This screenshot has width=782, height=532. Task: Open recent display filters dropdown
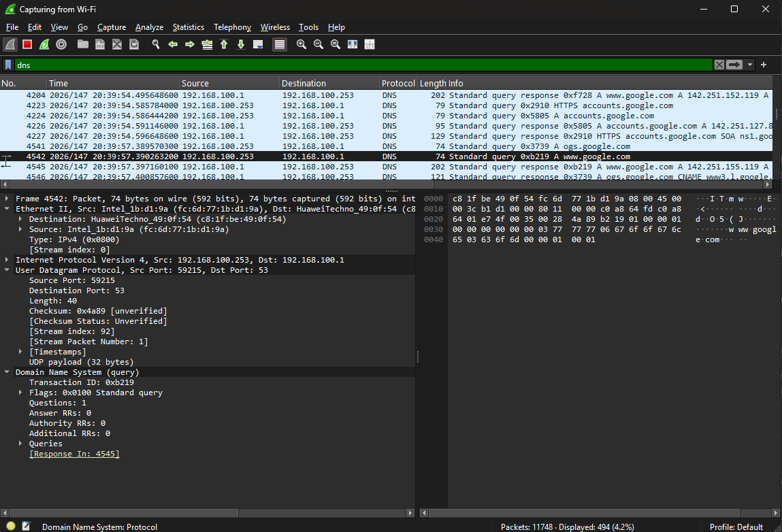pos(749,65)
